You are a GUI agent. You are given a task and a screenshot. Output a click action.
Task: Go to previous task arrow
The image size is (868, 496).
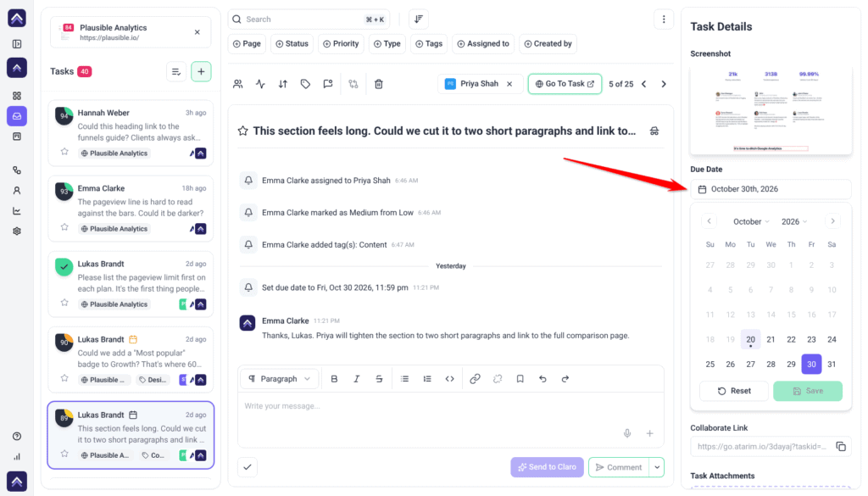(644, 84)
